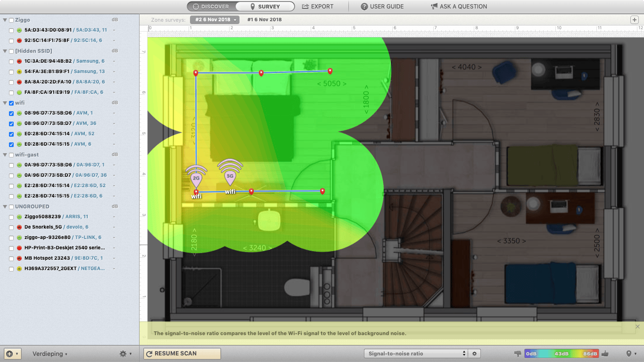Click the 0dB end of color scale
The image size is (644, 362).
(x=531, y=354)
